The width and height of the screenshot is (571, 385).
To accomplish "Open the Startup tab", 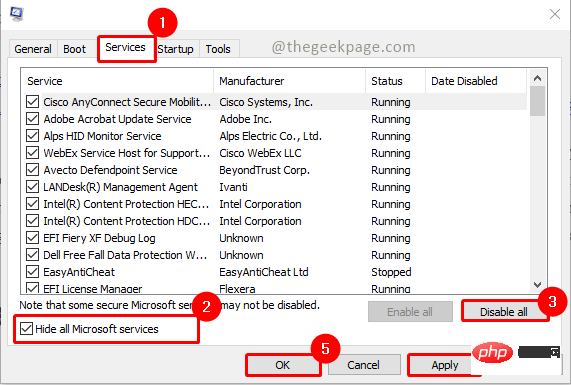I will coord(176,49).
